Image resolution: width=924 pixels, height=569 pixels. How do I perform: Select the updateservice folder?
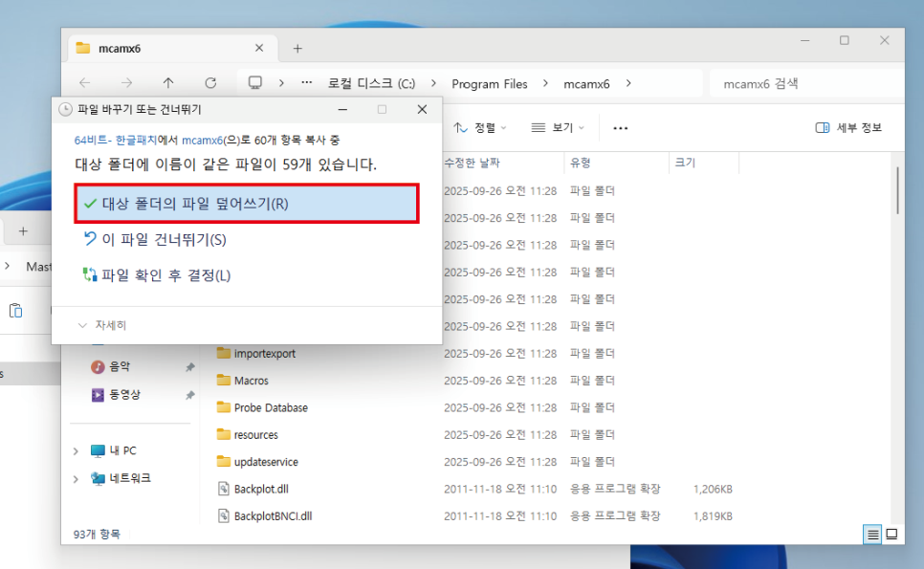pyautogui.click(x=266, y=462)
